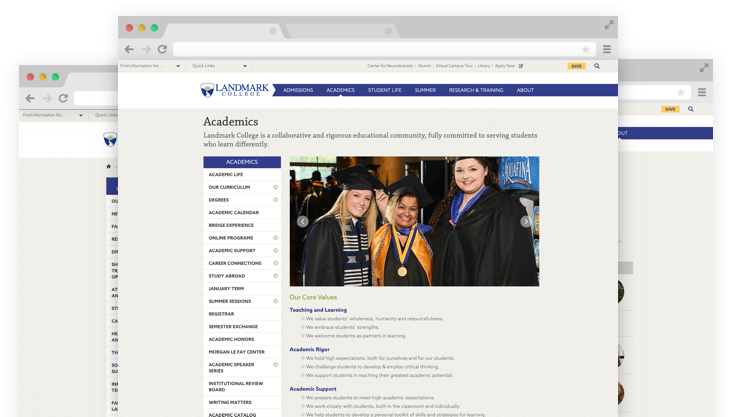The width and height of the screenshot is (732, 417).
Task: Open the Center for Neurodiversity link
Action: (390, 66)
